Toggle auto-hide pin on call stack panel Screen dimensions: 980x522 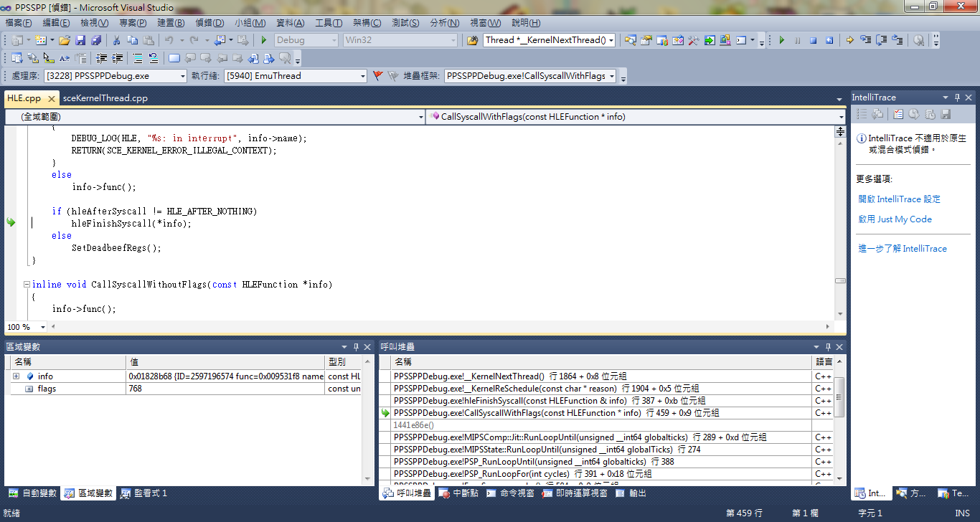point(827,347)
